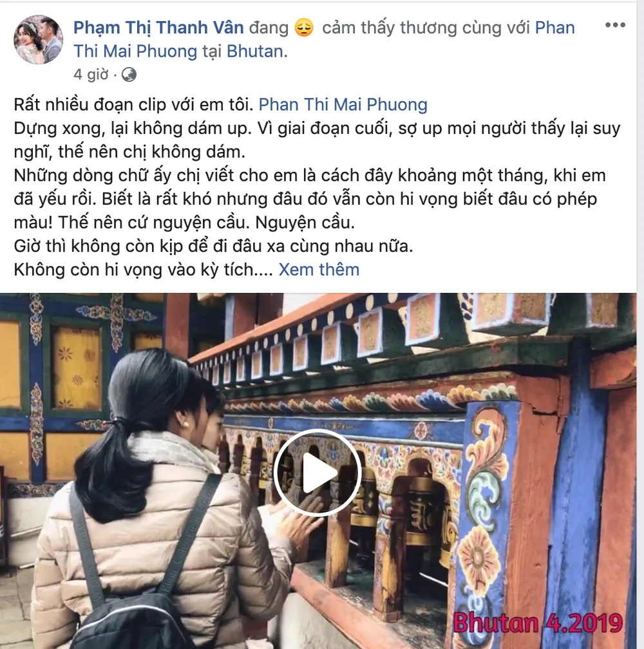Click post paragraph starting "Dựng xong"

(317, 140)
